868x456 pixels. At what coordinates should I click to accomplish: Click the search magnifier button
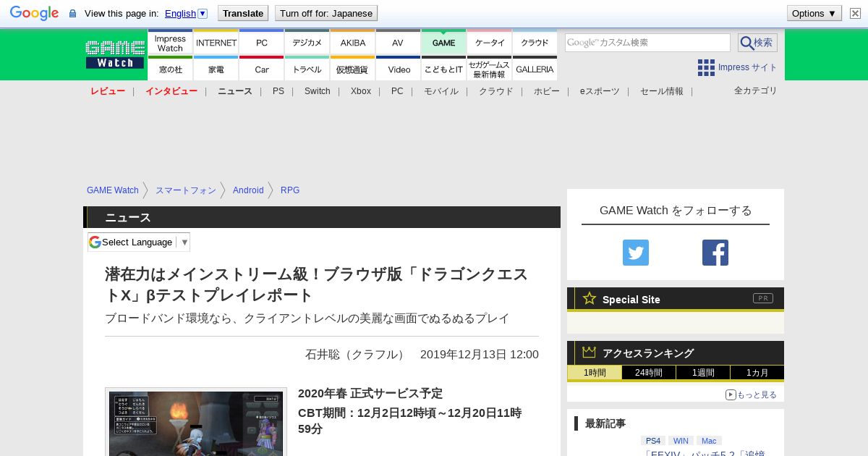click(757, 43)
